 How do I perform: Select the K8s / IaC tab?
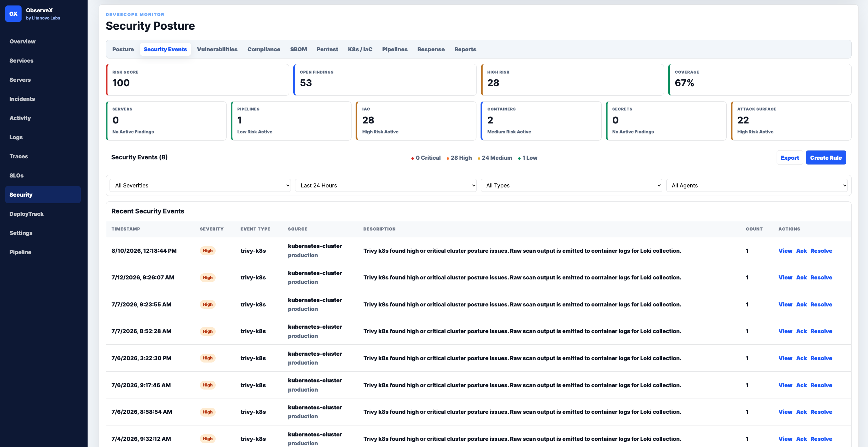360,49
